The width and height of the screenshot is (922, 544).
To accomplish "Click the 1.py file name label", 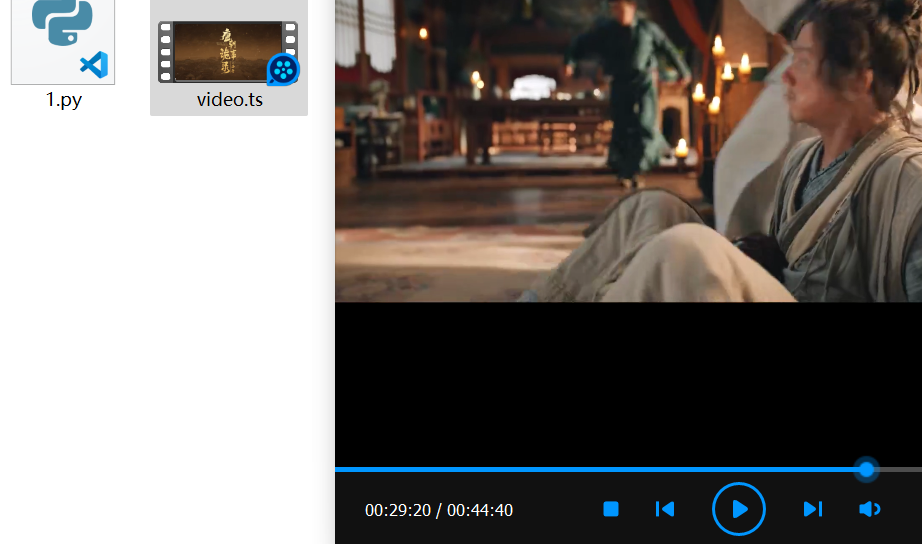I will 64,99.
